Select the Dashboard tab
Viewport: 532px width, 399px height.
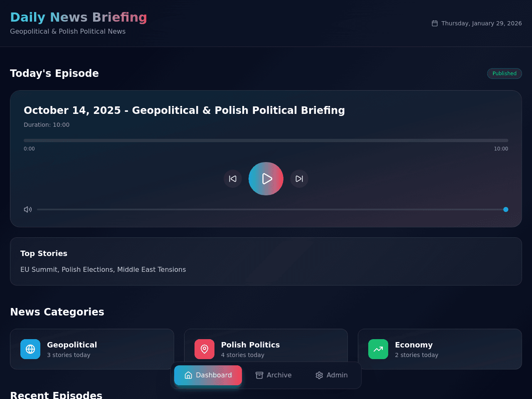pyautogui.click(x=208, y=375)
